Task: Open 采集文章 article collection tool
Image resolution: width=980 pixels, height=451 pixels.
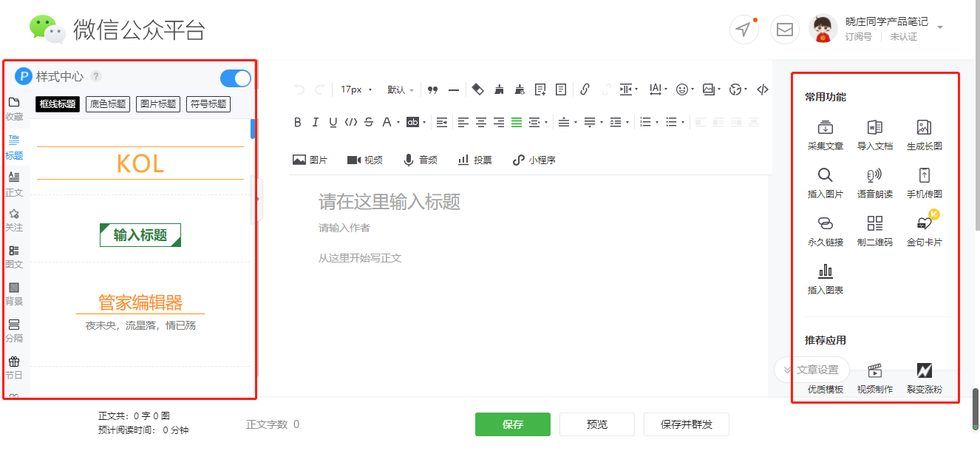Action: (x=826, y=135)
